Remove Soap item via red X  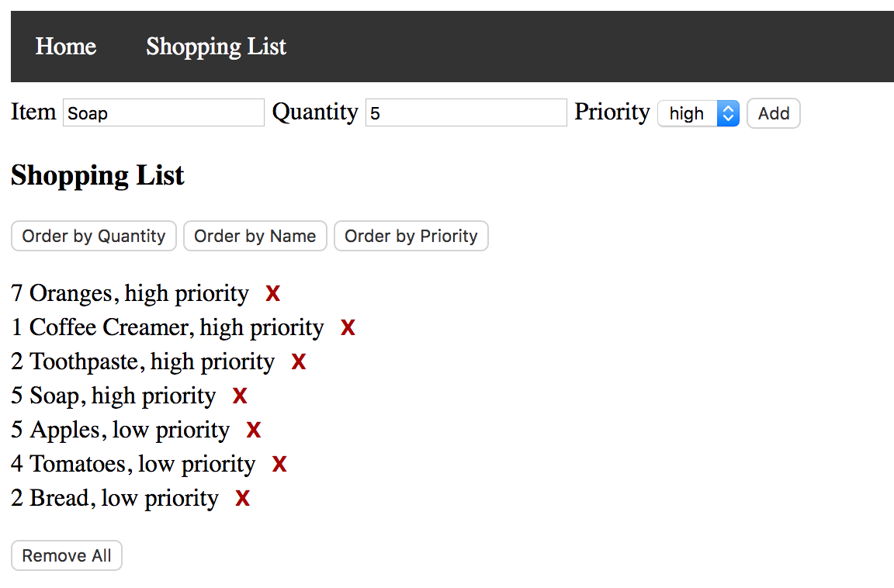pos(240,396)
